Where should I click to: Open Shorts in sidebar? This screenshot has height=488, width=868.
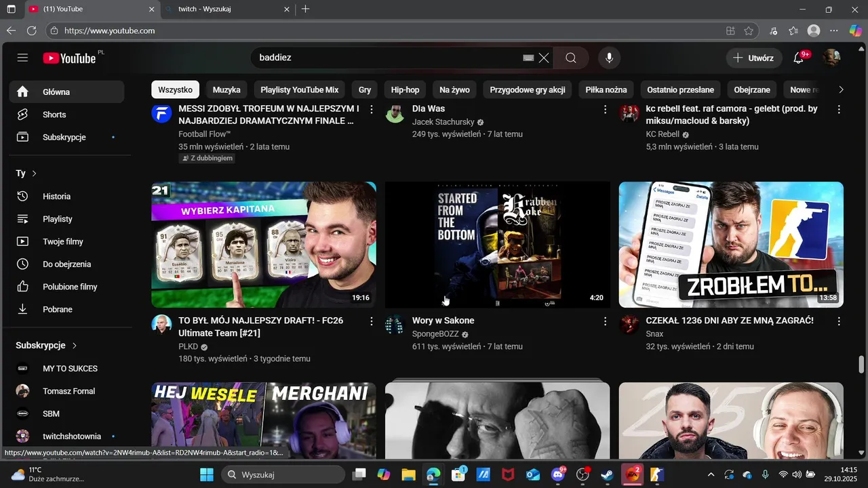[66, 115]
